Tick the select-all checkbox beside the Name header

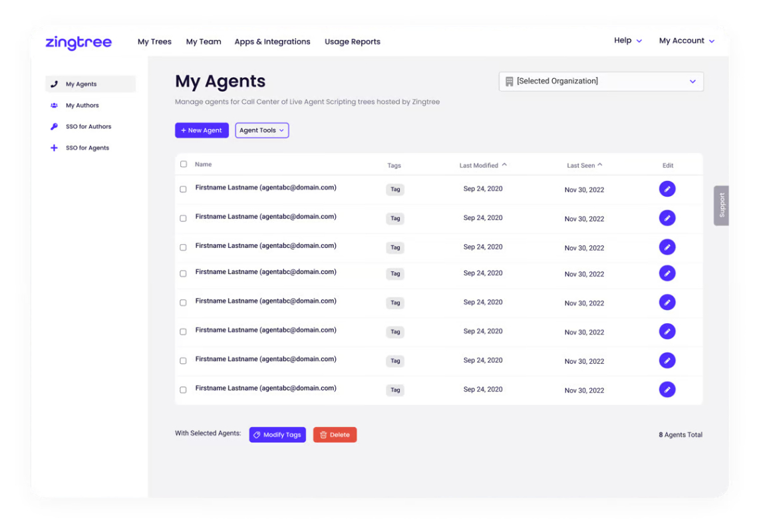(x=184, y=164)
